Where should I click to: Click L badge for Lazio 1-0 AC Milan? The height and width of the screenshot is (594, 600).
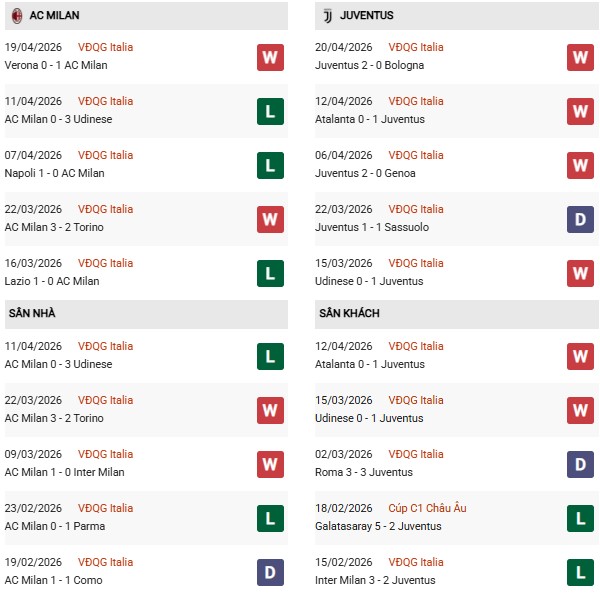click(x=270, y=273)
